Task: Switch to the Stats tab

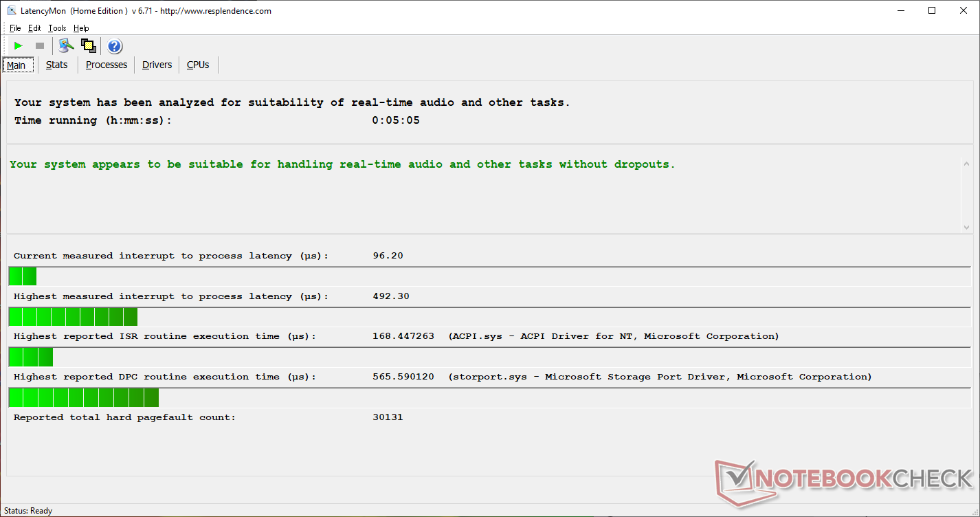Action: 57,65
